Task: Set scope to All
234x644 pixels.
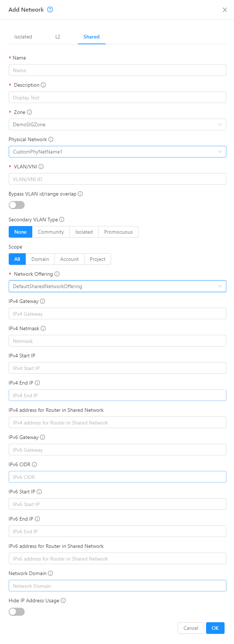Action: 17,259
